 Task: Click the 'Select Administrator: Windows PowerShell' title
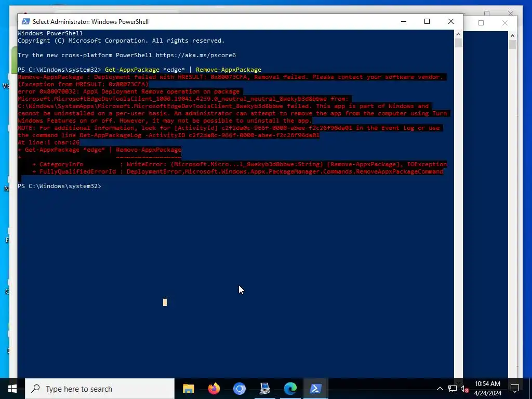pos(90,22)
